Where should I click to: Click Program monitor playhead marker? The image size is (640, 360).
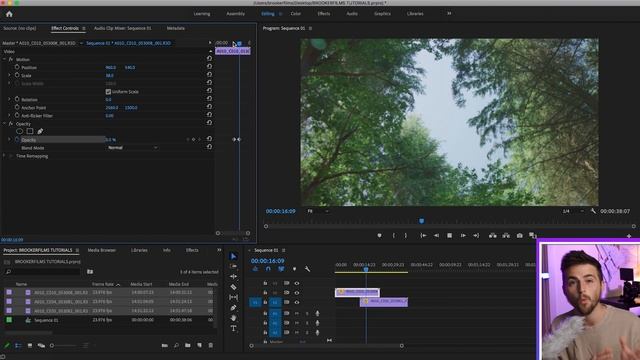point(422,221)
